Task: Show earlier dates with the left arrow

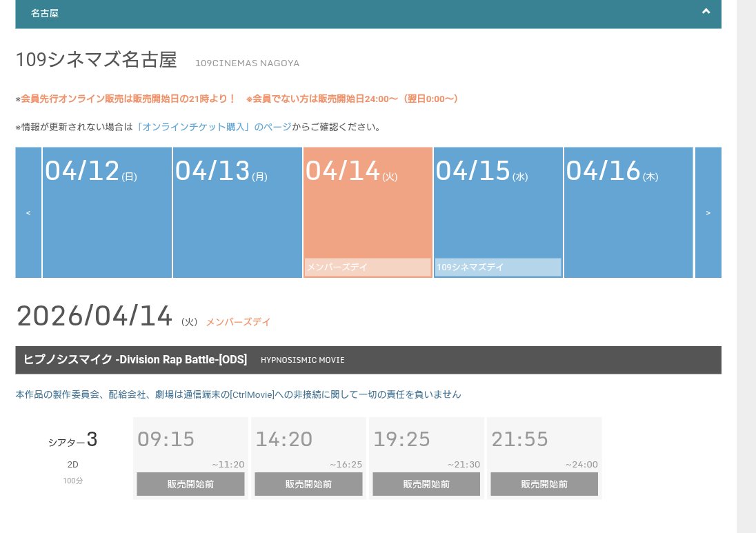Action: pos(28,212)
